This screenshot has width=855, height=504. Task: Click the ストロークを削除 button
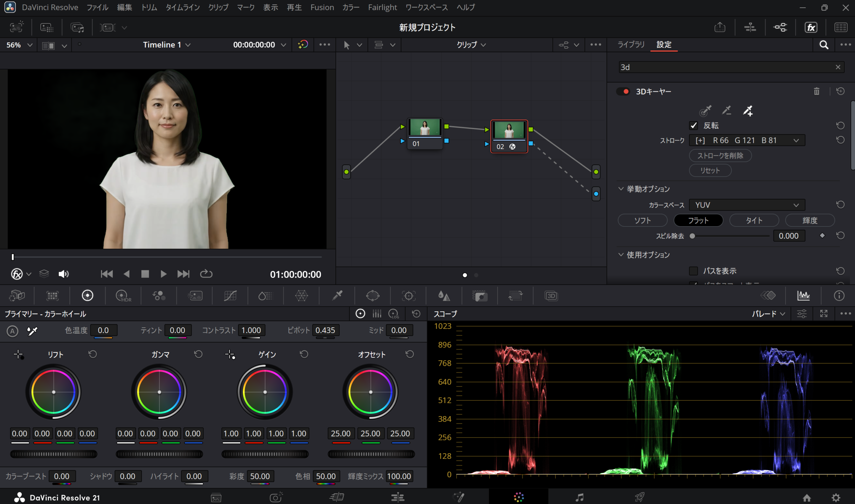720,156
